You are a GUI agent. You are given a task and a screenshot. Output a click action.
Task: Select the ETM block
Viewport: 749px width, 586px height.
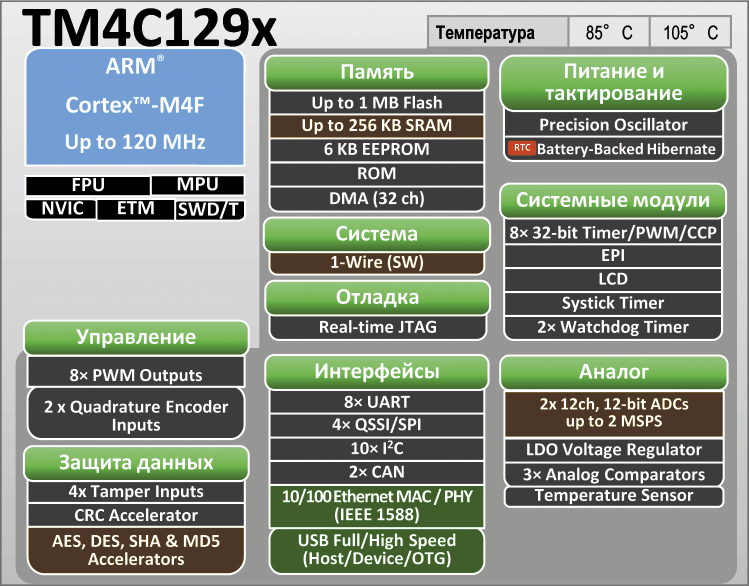click(x=135, y=209)
